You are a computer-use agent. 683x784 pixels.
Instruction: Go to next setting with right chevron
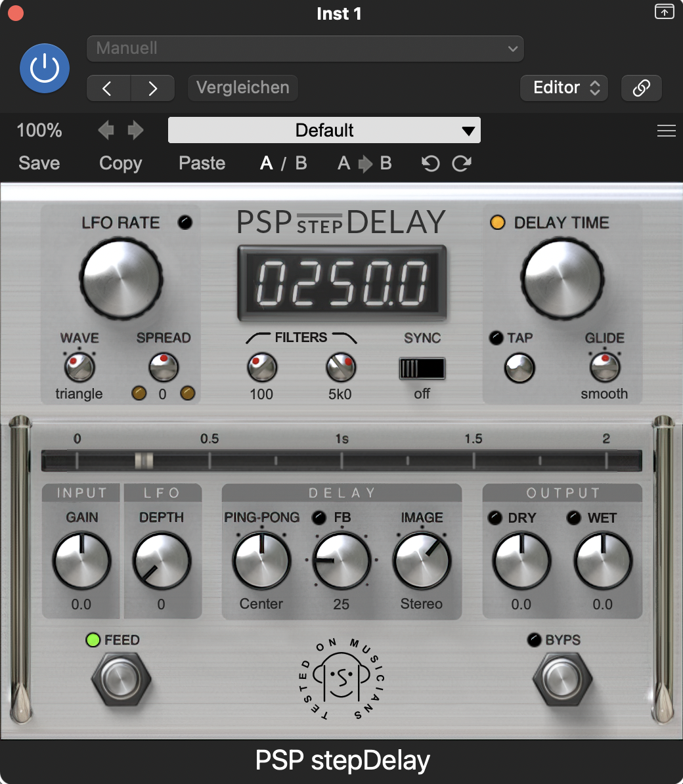pyautogui.click(x=152, y=89)
